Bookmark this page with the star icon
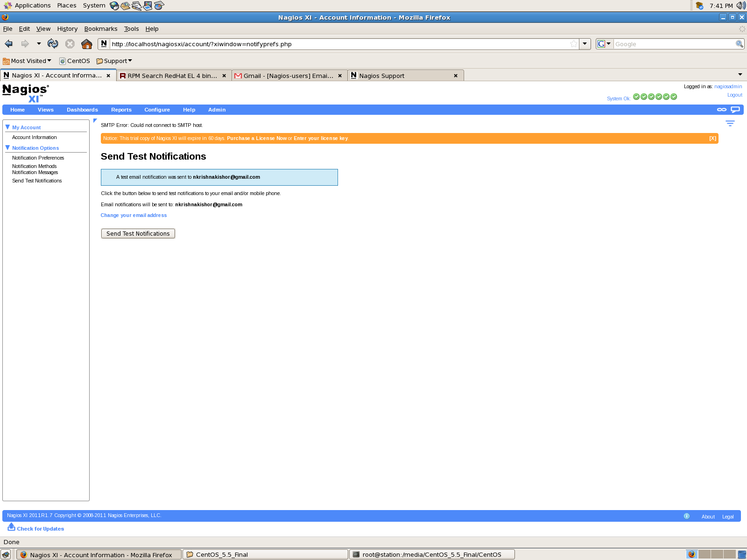Viewport: 747px width, 560px height. click(574, 44)
